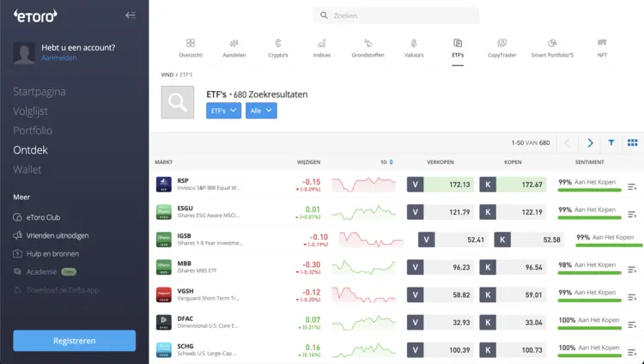This screenshot has width=644, height=364.
Task: Open the Smart Portfolio's tab
Action: pyautogui.click(x=552, y=48)
